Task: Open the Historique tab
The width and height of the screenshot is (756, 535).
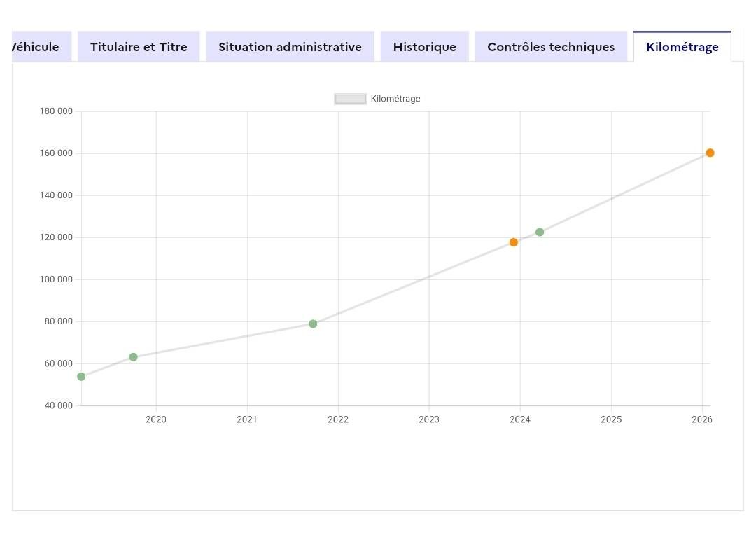Action: coord(424,47)
